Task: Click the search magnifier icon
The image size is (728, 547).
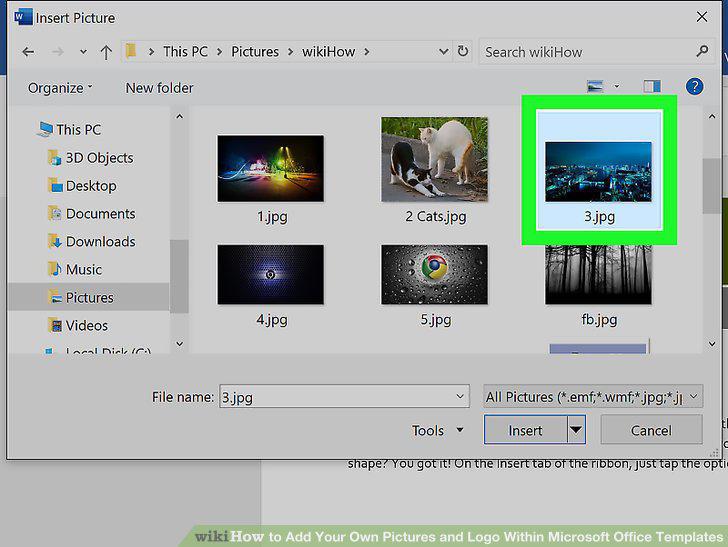Action: (702, 51)
